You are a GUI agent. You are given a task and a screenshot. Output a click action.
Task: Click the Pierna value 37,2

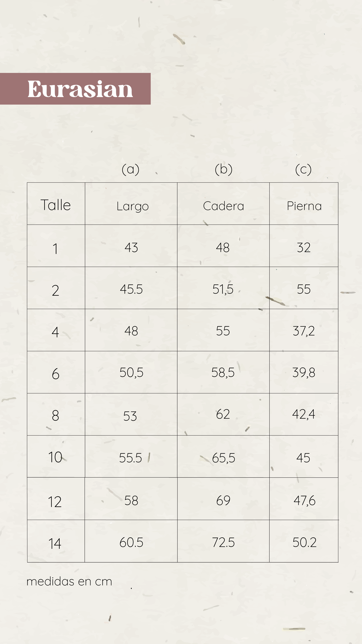[303, 331]
